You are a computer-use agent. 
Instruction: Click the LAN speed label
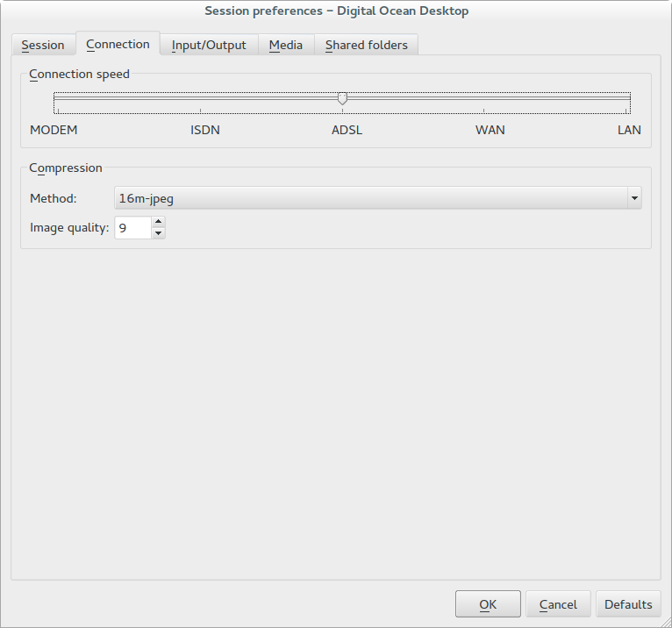(x=629, y=130)
